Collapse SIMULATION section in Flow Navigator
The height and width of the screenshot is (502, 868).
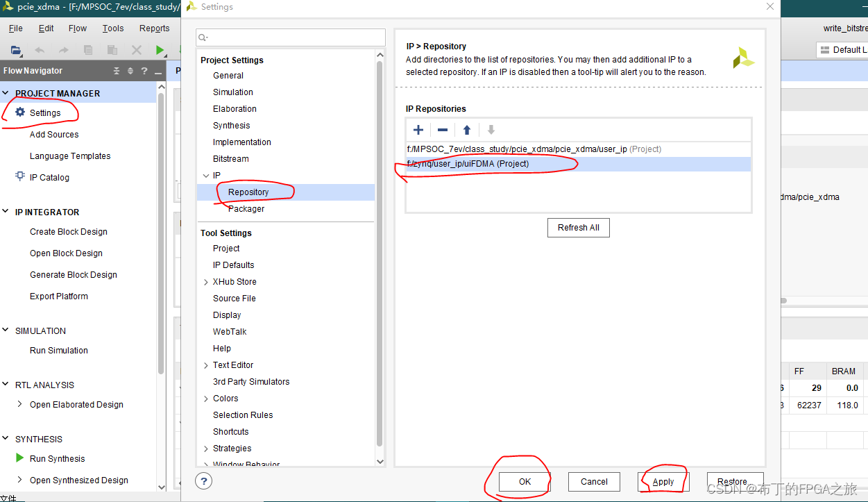pyautogui.click(x=6, y=331)
